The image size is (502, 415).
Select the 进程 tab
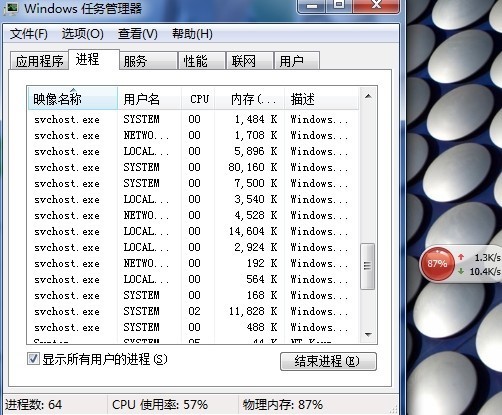94,60
